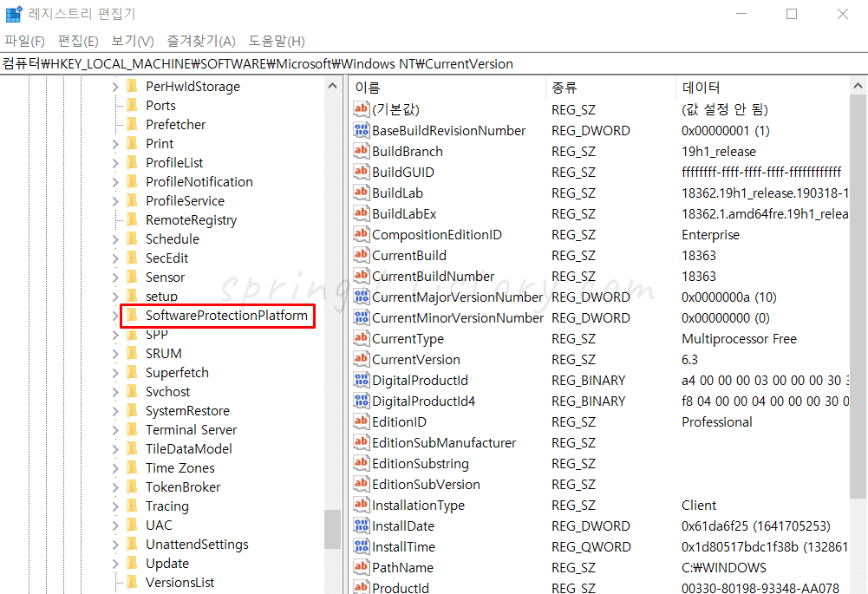The height and width of the screenshot is (594, 868).
Task: Select the SystemRestore tree key
Action: coord(187,411)
